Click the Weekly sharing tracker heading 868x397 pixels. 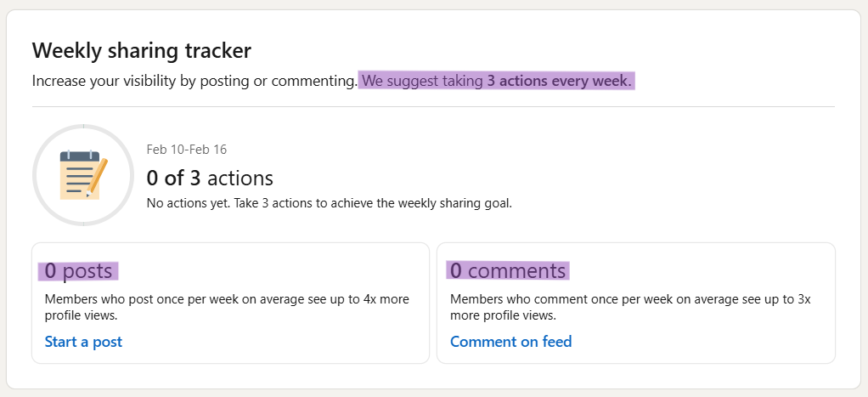click(x=142, y=51)
